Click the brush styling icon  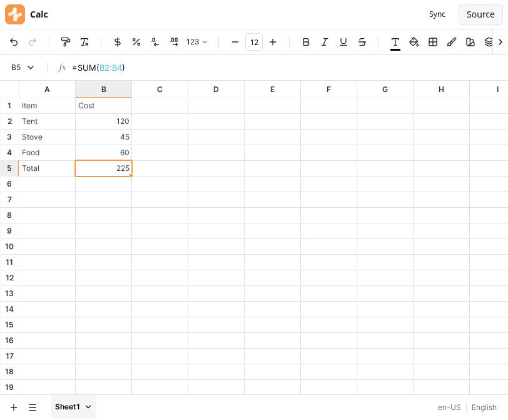(452, 42)
